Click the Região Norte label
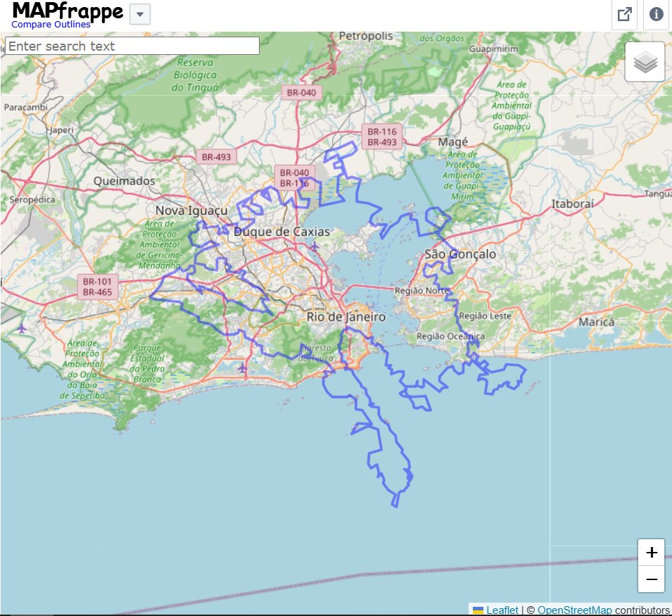The image size is (672, 616). [x=421, y=291]
